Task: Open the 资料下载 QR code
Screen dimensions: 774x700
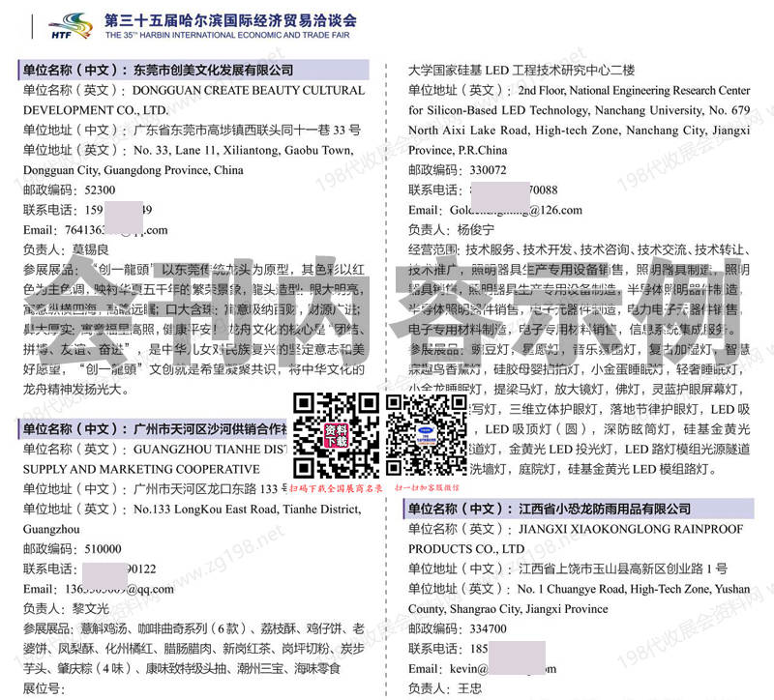Action: tap(336, 435)
